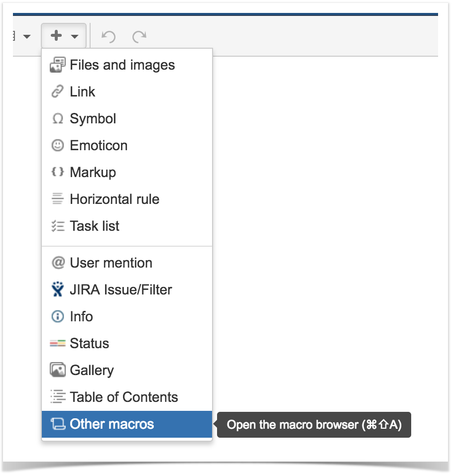Click the curly braces Markup icon
The width and height of the screenshot is (455, 476).
click(57, 172)
